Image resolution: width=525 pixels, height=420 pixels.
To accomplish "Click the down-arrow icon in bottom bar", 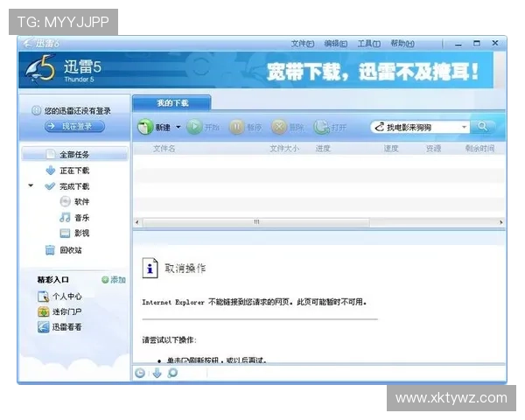I will click(x=157, y=373).
